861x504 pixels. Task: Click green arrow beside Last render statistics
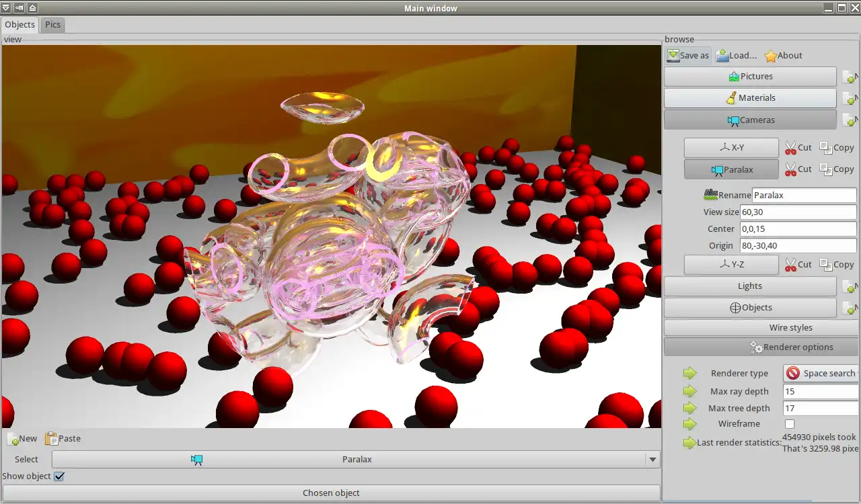689,443
